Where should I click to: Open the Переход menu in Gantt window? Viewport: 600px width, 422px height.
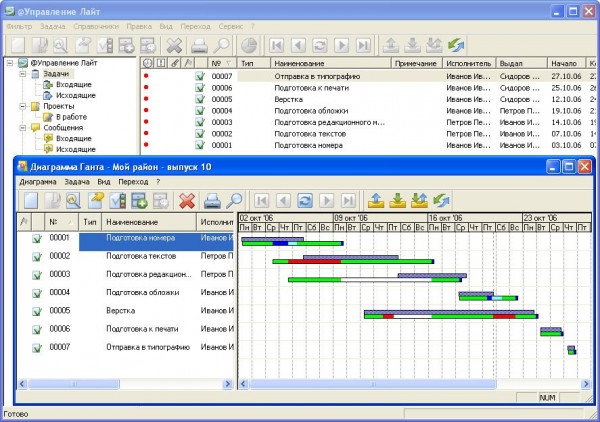pos(133,182)
